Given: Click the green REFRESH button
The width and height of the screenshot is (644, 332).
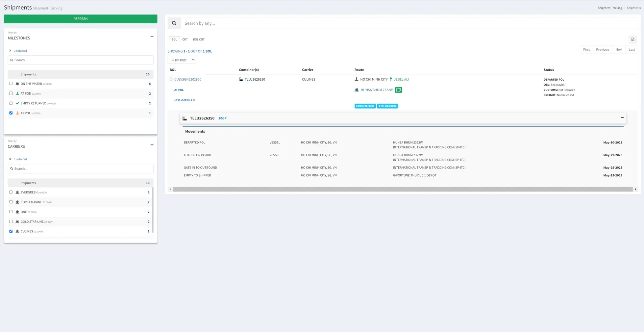Looking at the screenshot, I should (x=81, y=19).
